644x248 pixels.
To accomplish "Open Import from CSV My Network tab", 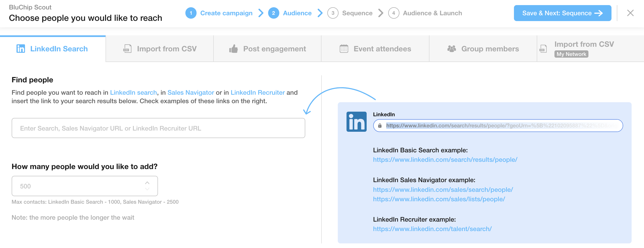I will click(x=591, y=49).
